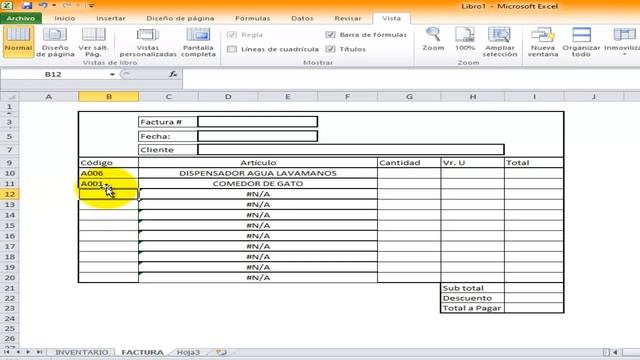Screen dimensions: 640x360
Task: Click the Select All corner of the grid
Action: click(x=10, y=97)
